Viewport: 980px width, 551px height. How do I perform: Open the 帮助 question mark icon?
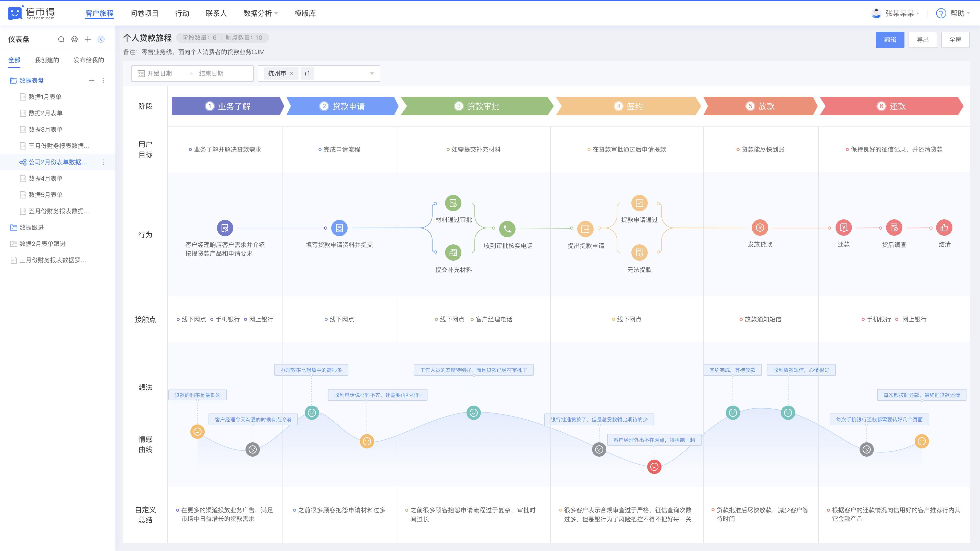[x=941, y=13]
